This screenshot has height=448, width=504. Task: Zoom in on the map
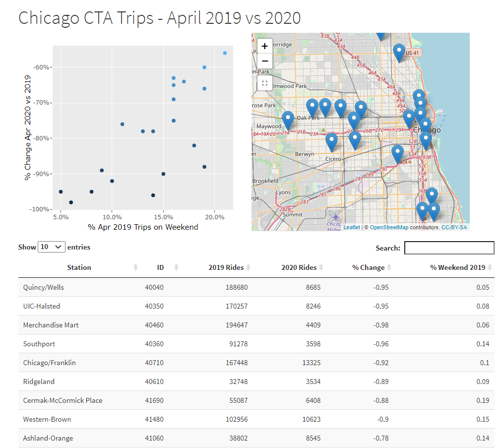264,46
